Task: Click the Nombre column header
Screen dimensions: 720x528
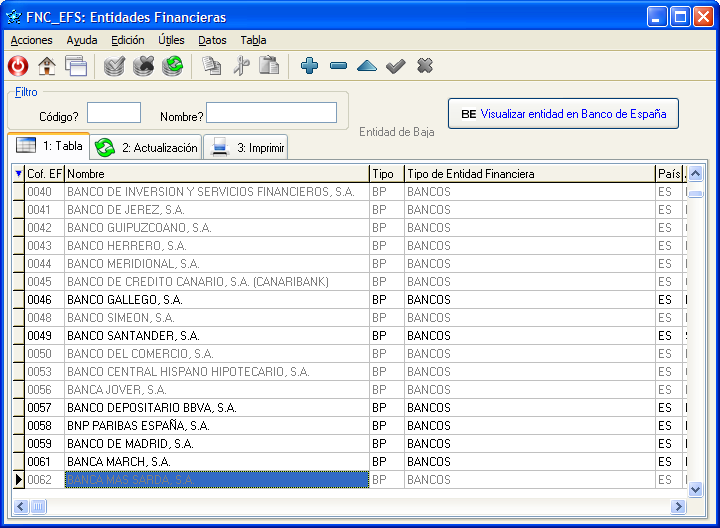Action: tap(217, 174)
